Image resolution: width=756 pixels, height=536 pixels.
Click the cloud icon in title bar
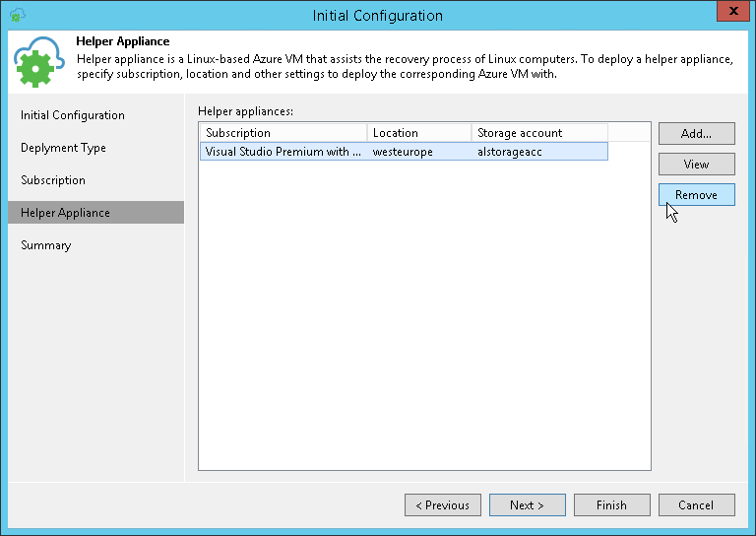17,15
